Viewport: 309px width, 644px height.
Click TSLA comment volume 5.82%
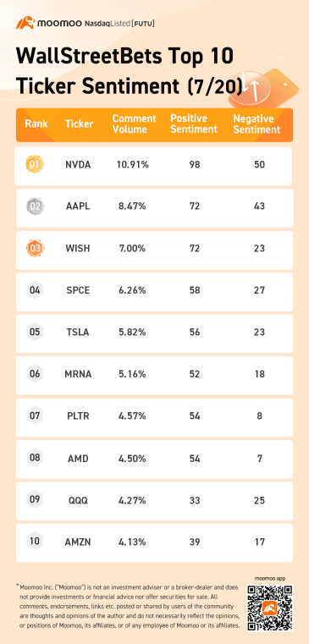(x=130, y=333)
